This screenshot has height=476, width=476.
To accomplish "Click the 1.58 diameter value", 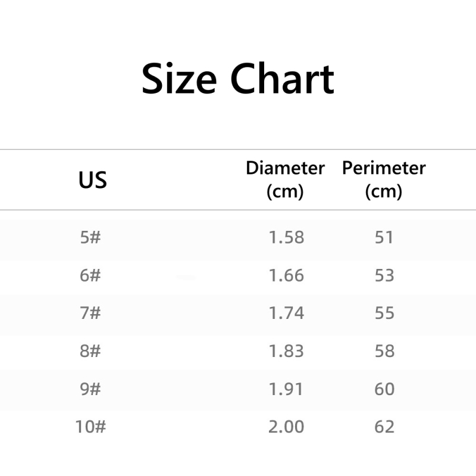I will point(286,237).
